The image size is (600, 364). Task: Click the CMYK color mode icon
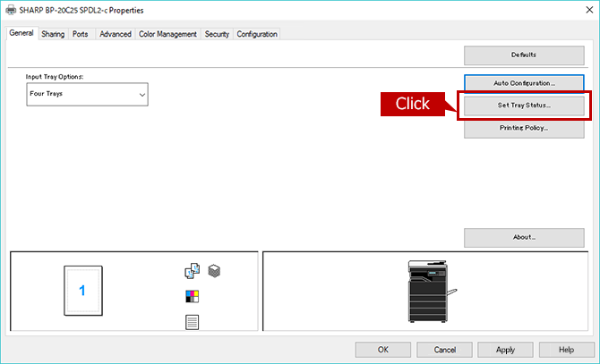(193, 296)
